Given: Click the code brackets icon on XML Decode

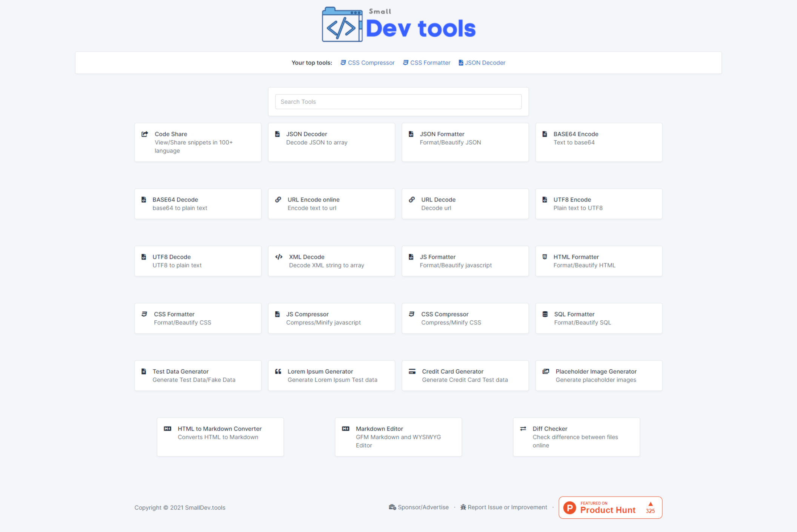Looking at the screenshot, I should pyautogui.click(x=279, y=257).
